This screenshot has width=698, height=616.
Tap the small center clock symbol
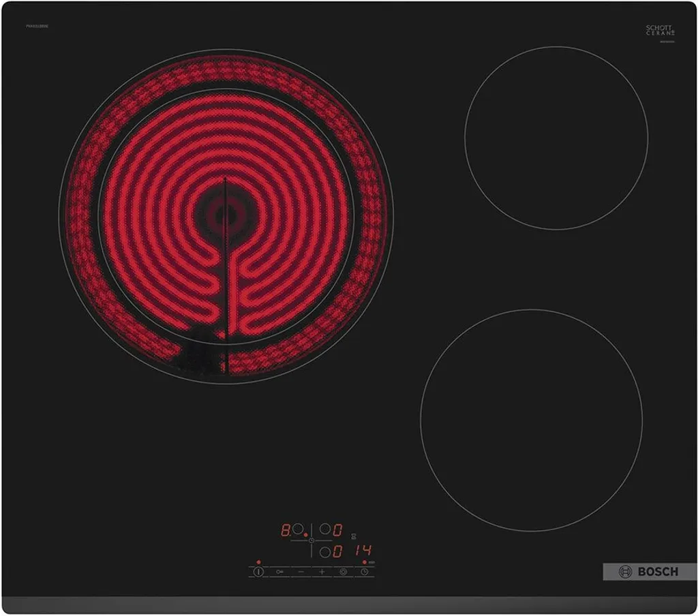pos(311,540)
